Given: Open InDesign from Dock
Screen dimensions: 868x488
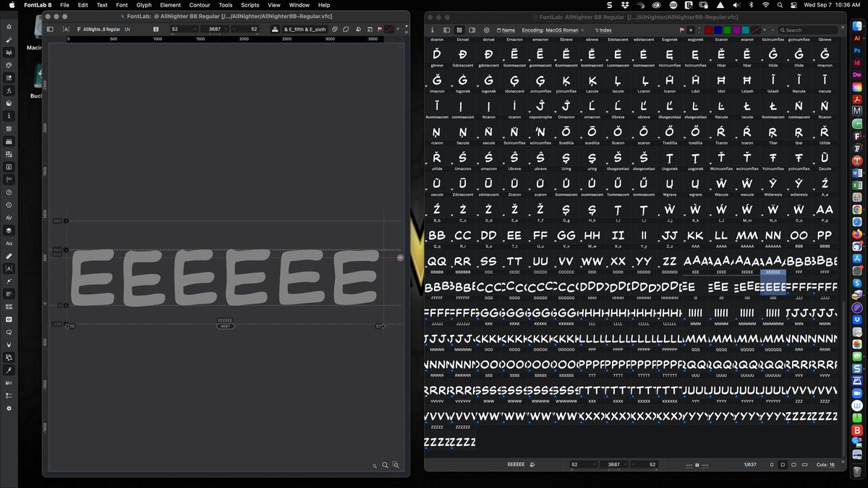Looking at the screenshot, I should click(857, 63).
